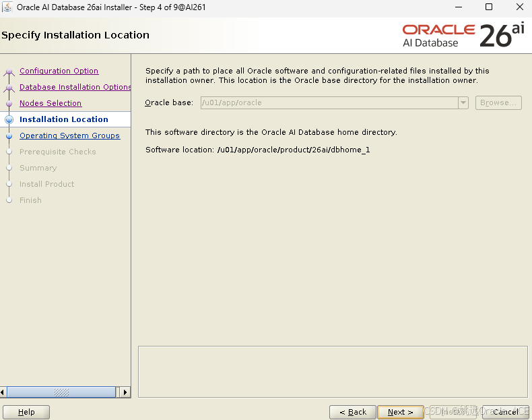532x420 pixels.
Task: Click the Summary step label
Action: [x=38, y=168]
